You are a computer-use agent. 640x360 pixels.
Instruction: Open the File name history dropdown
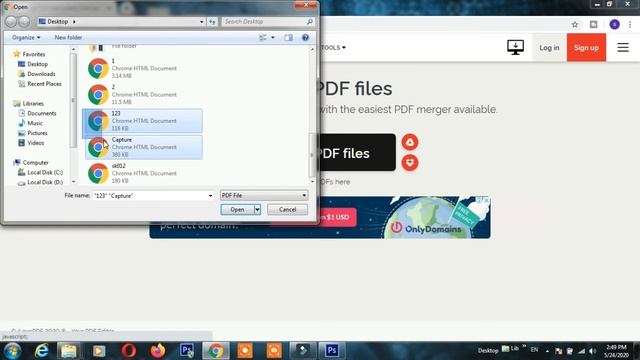point(211,196)
